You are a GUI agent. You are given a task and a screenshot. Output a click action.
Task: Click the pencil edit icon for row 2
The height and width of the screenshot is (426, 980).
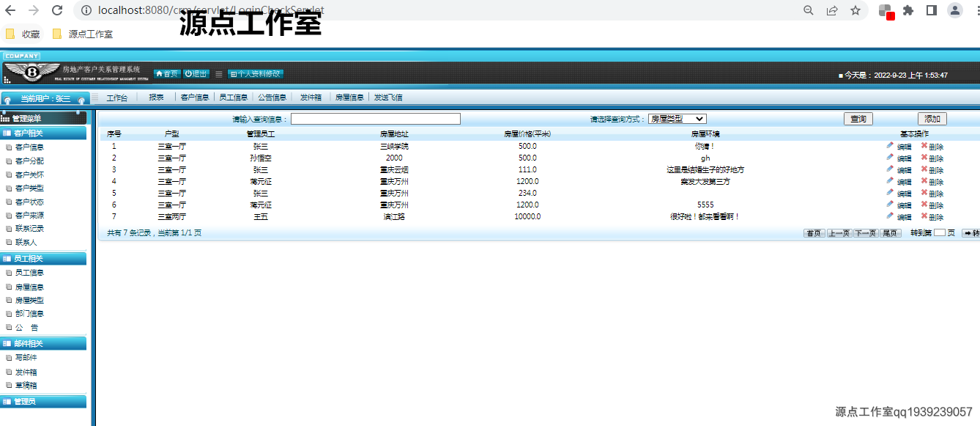pos(890,157)
